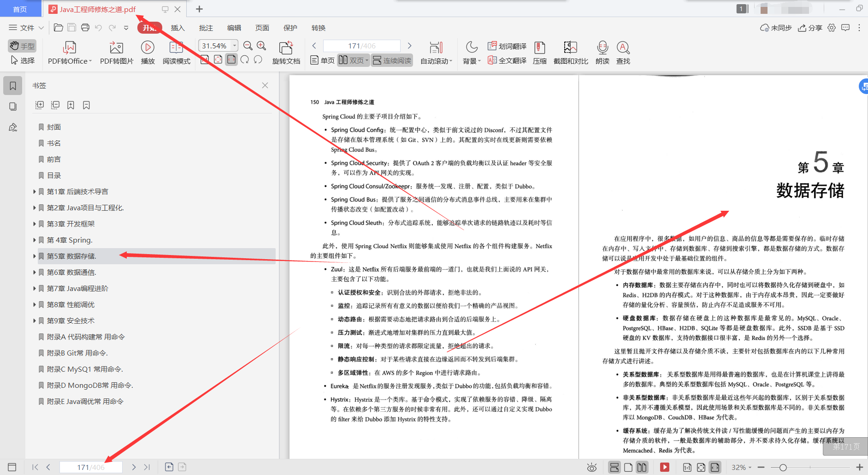Adjust the zoom slider in status bar

783,468
